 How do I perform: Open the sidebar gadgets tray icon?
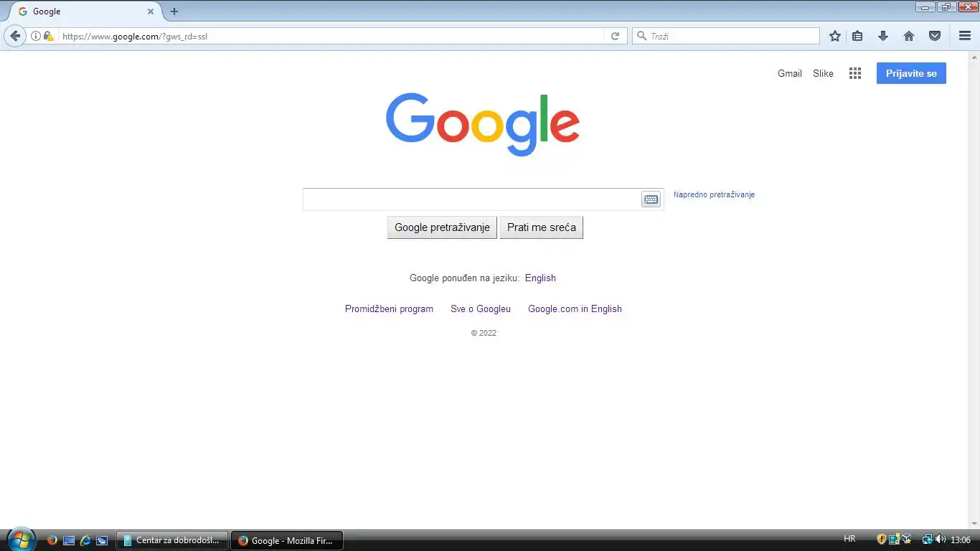click(x=894, y=539)
